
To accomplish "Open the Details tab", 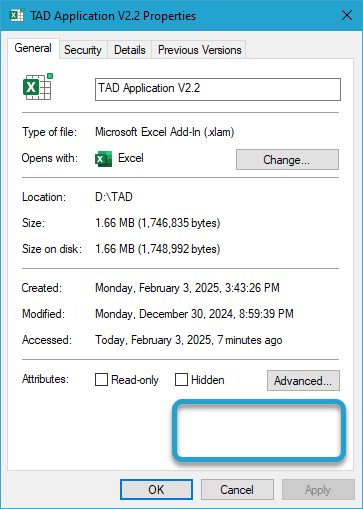I will pos(130,50).
